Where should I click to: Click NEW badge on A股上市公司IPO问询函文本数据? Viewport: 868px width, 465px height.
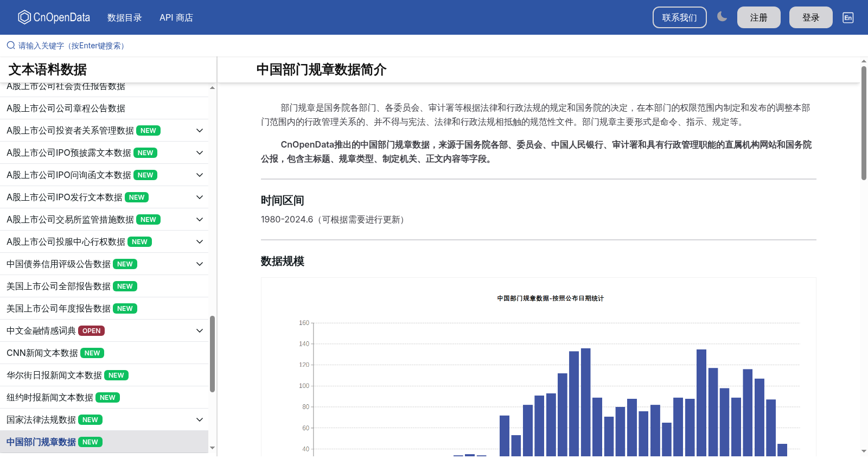[x=145, y=175]
